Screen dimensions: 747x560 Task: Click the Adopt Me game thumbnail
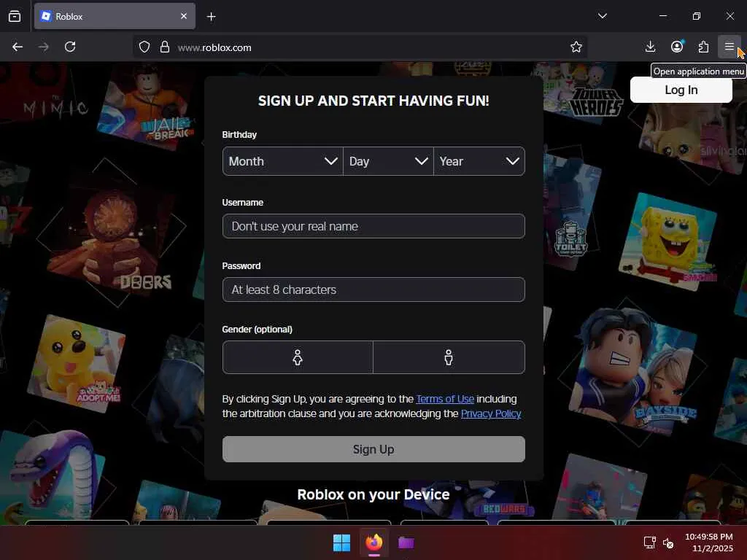tap(76, 365)
